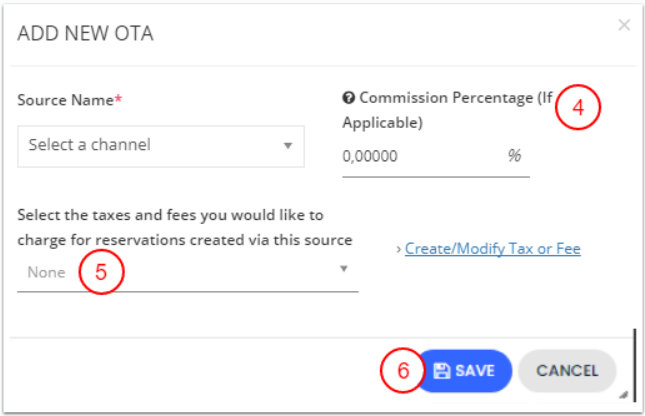Screen dimensions: 645x416
Task: Focus the Commission Percentage input field
Action: (418, 157)
